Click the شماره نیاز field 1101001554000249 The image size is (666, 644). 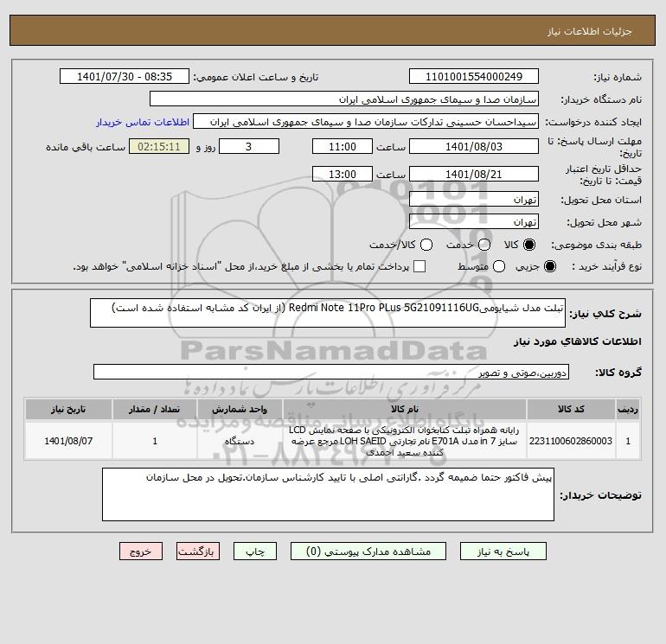coord(474,77)
